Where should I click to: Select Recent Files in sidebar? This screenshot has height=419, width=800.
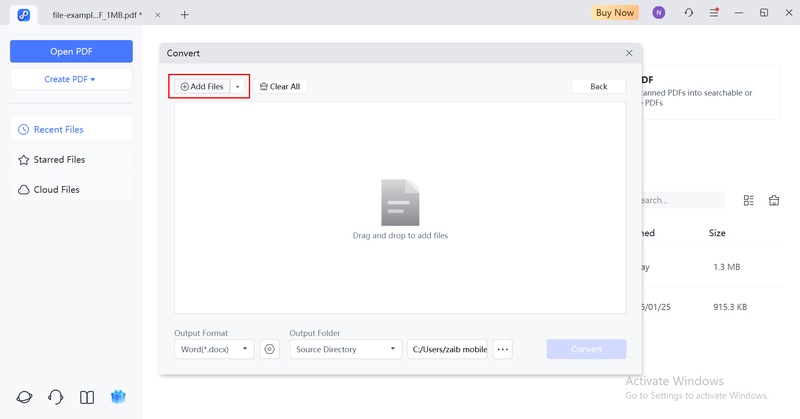[71, 129]
